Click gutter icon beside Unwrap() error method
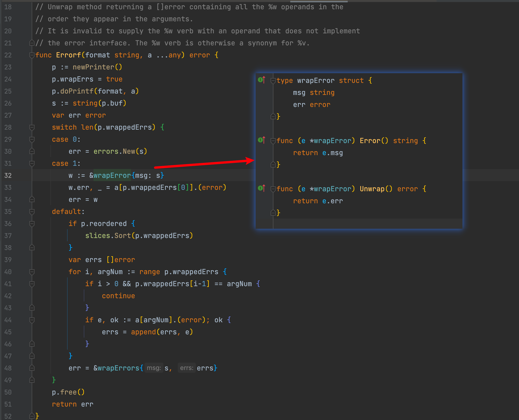Viewport: 519px width, 420px height. (261, 188)
